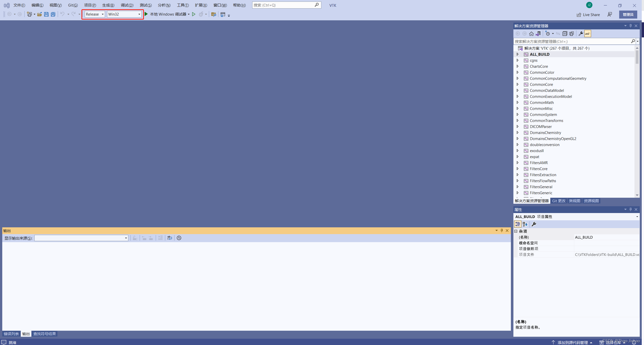Click the feedback person icon
The height and width of the screenshot is (345, 644).
pyautogui.click(x=610, y=15)
